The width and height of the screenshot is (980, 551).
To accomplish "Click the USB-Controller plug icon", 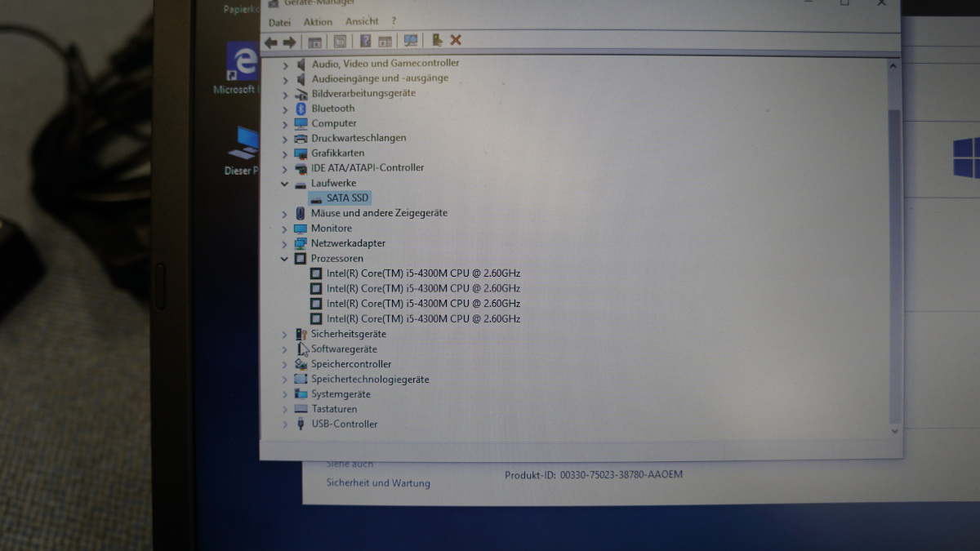I will [301, 424].
